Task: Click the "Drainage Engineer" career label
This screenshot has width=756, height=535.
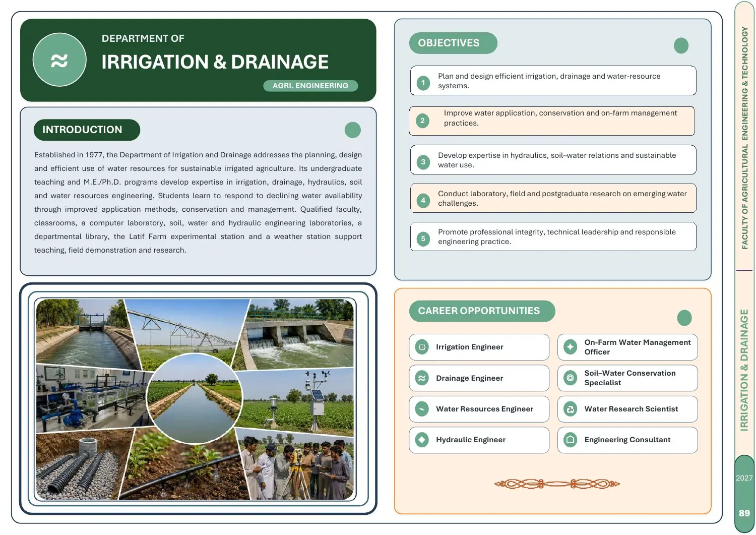Action: 470,378
